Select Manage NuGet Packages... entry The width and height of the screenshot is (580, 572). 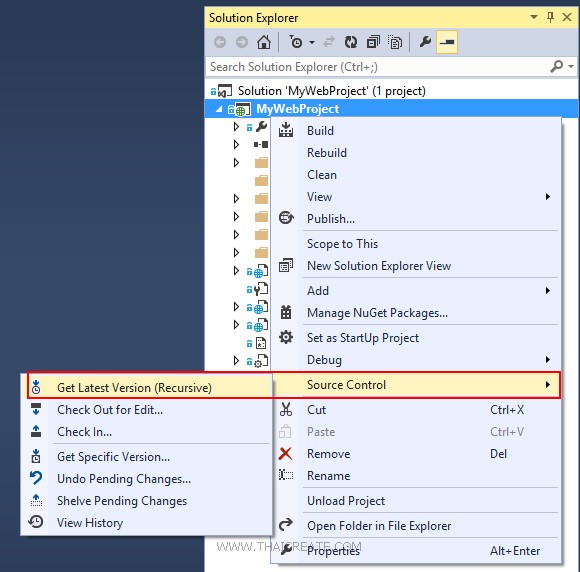point(377,313)
